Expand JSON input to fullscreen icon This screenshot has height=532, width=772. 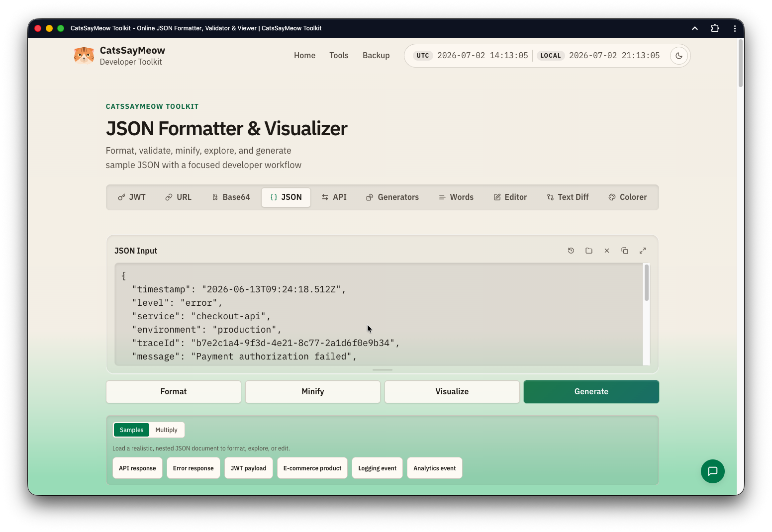[x=643, y=251]
